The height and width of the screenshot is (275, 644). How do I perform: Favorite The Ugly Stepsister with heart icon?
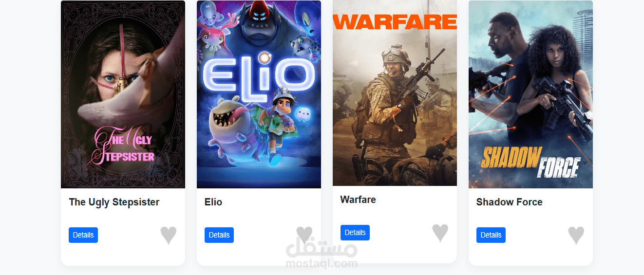169,236
